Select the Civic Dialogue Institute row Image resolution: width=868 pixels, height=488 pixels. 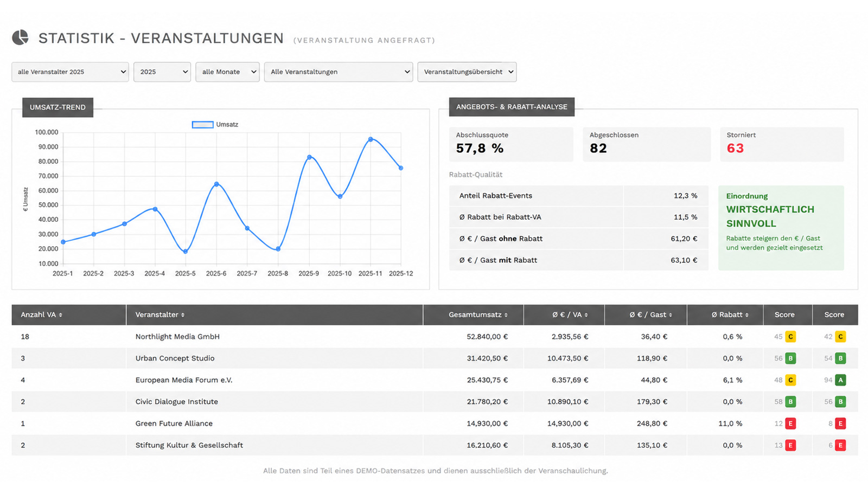coord(435,402)
